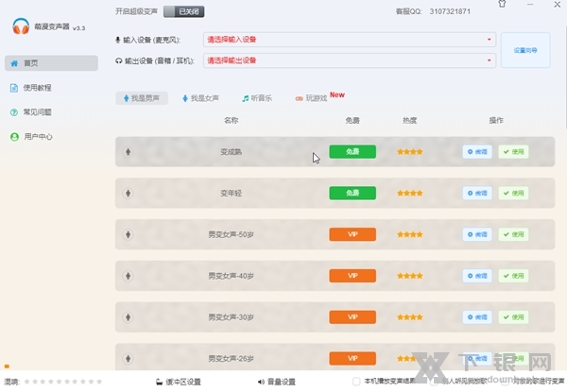This screenshot has width=567, height=392.
Task: Open the skin/shirt icon in title bar
Action: click(x=502, y=4)
